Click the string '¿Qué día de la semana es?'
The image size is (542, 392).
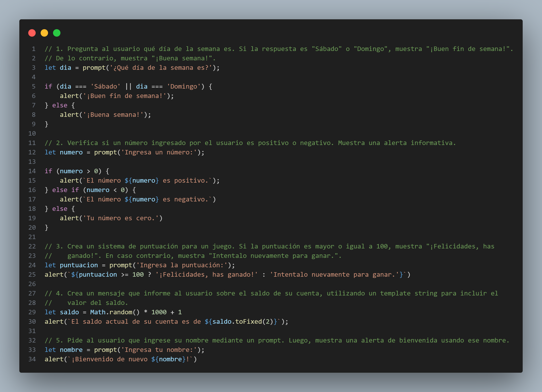(x=161, y=68)
